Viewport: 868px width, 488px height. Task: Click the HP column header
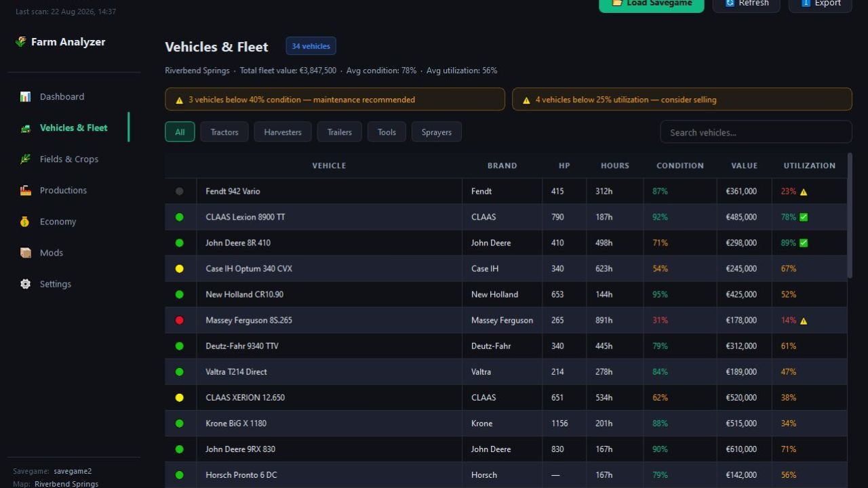564,166
